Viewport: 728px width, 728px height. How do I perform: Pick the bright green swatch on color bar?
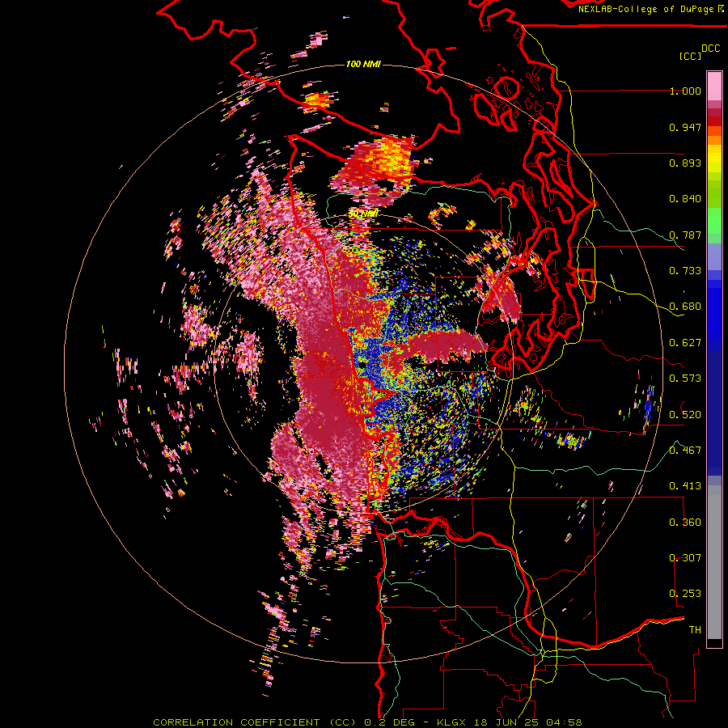click(714, 221)
